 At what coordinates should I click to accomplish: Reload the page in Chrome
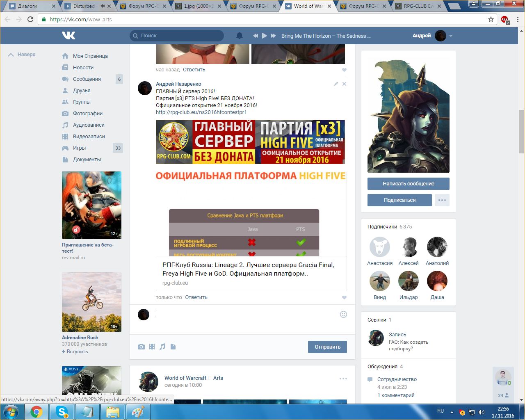click(x=30, y=19)
